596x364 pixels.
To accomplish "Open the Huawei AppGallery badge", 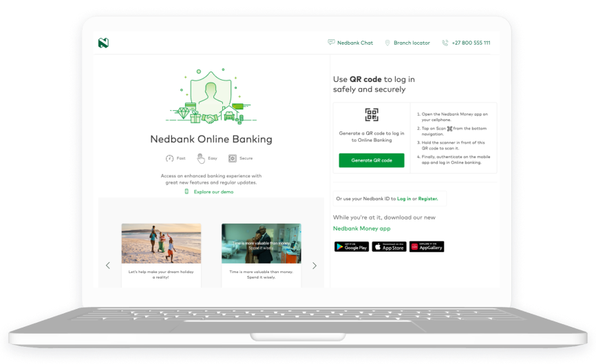I will (x=427, y=246).
